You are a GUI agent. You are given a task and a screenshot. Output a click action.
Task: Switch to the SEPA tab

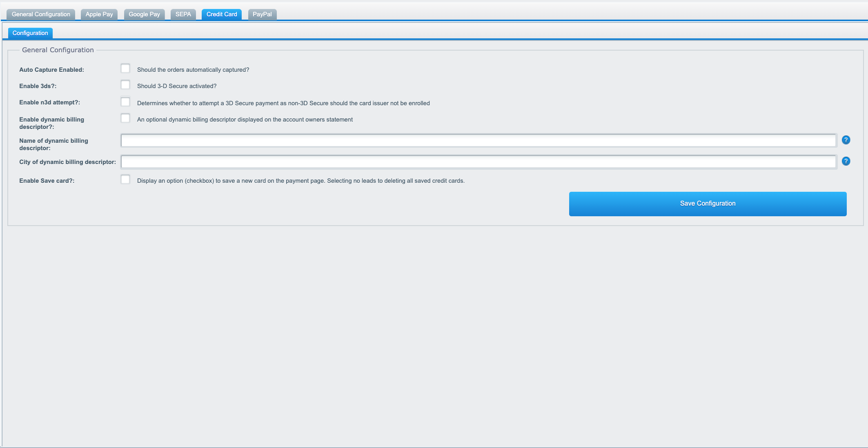tap(183, 14)
